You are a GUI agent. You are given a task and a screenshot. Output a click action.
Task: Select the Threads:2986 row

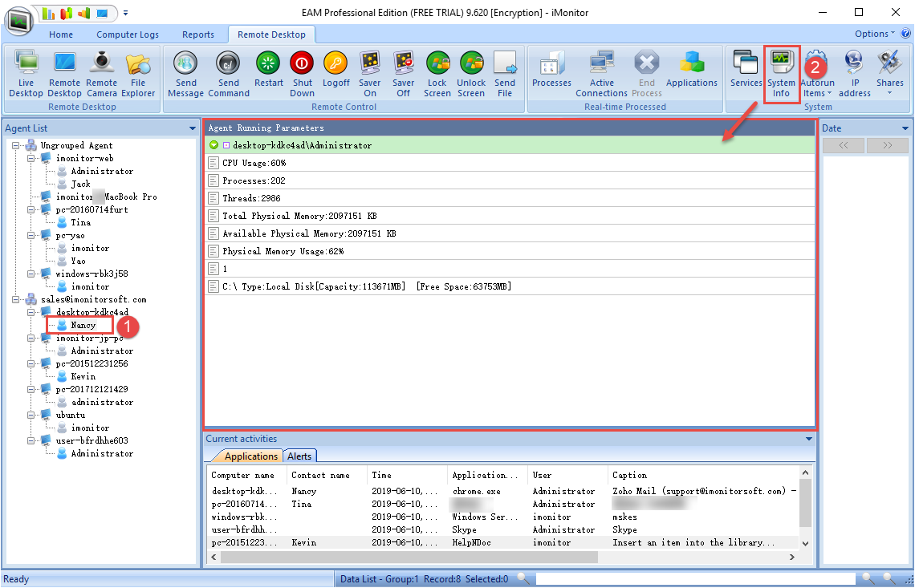pyautogui.click(x=510, y=198)
